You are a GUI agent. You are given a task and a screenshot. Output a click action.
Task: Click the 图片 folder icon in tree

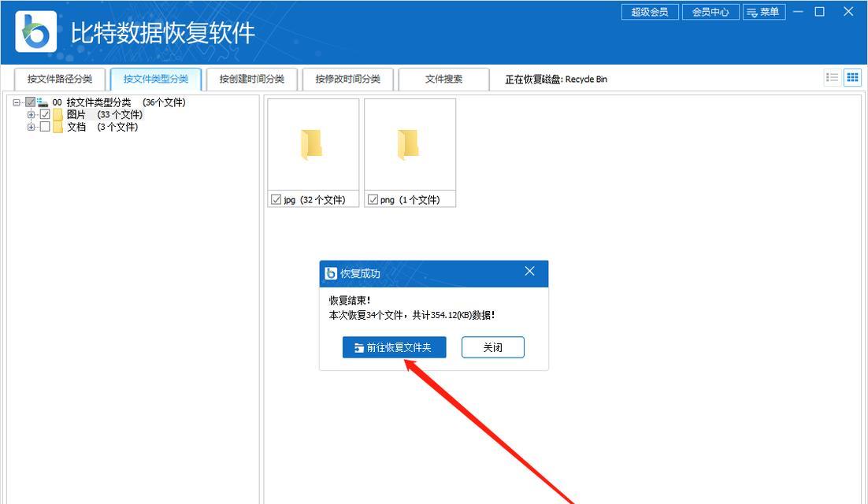pyautogui.click(x=58, y=115)
